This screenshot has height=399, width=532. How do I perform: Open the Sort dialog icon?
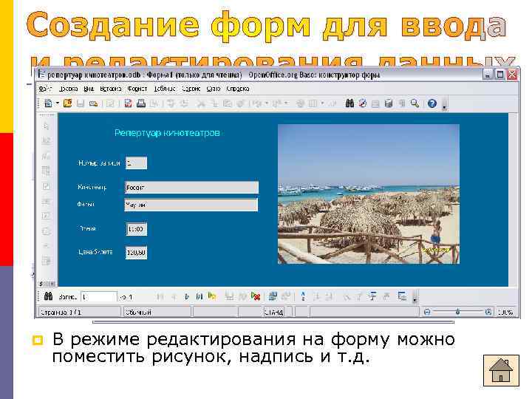tap(303, 296)
